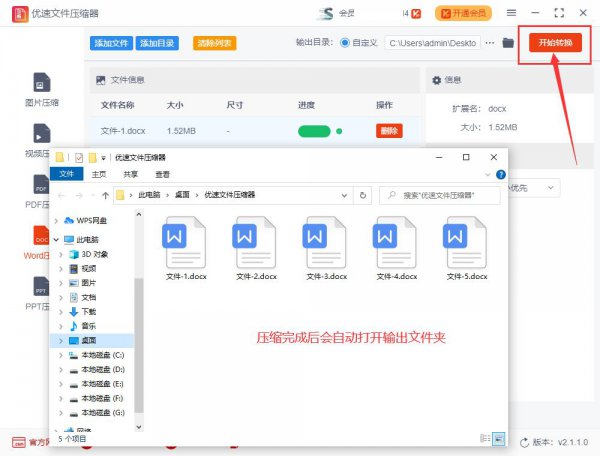Click the 添加目录 button
Viewport: 600px width, 456px height.
157,43
